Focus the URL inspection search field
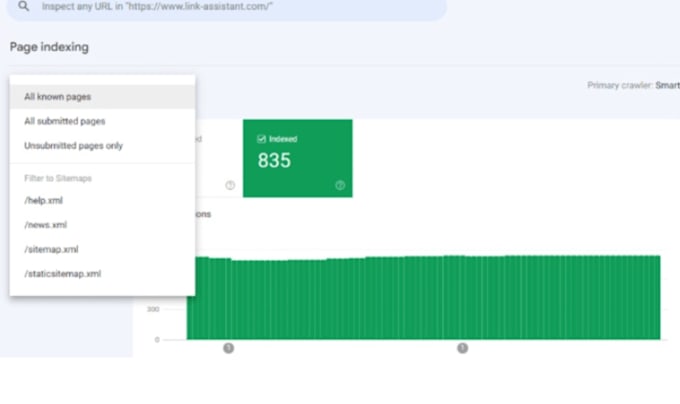 [227, 7]
